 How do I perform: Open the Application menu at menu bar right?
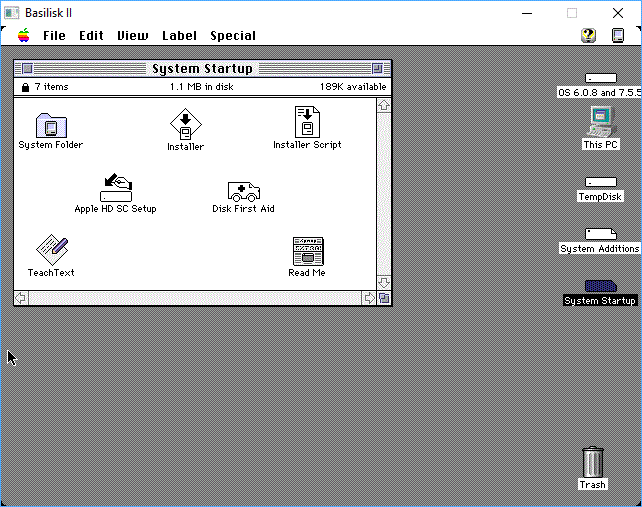618,36
